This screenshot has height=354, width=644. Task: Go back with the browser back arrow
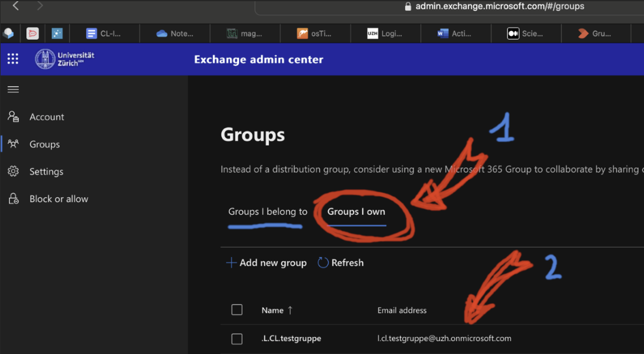click(16, 5)
